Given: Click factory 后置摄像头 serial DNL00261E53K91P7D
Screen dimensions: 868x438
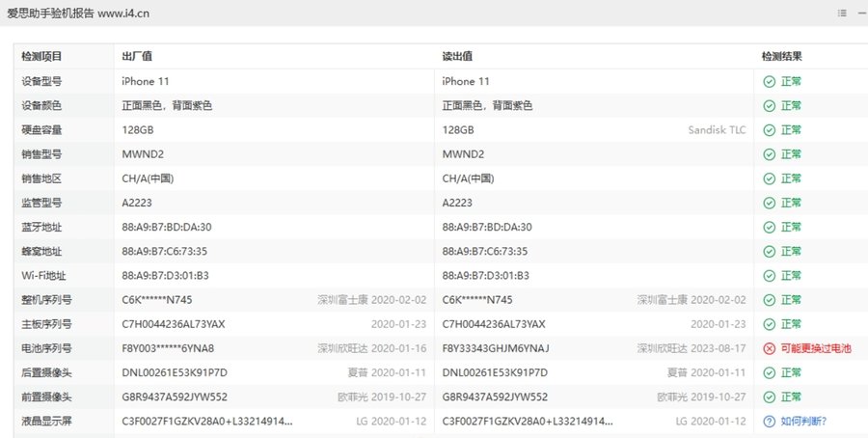Looking at the screenshot, I should tap(175, 372).
